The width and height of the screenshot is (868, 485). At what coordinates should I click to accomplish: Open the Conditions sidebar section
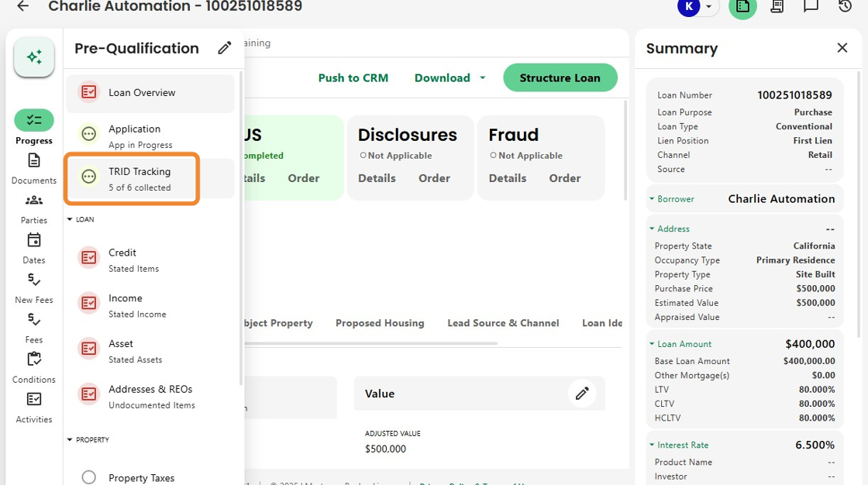[x=34, y=366]
